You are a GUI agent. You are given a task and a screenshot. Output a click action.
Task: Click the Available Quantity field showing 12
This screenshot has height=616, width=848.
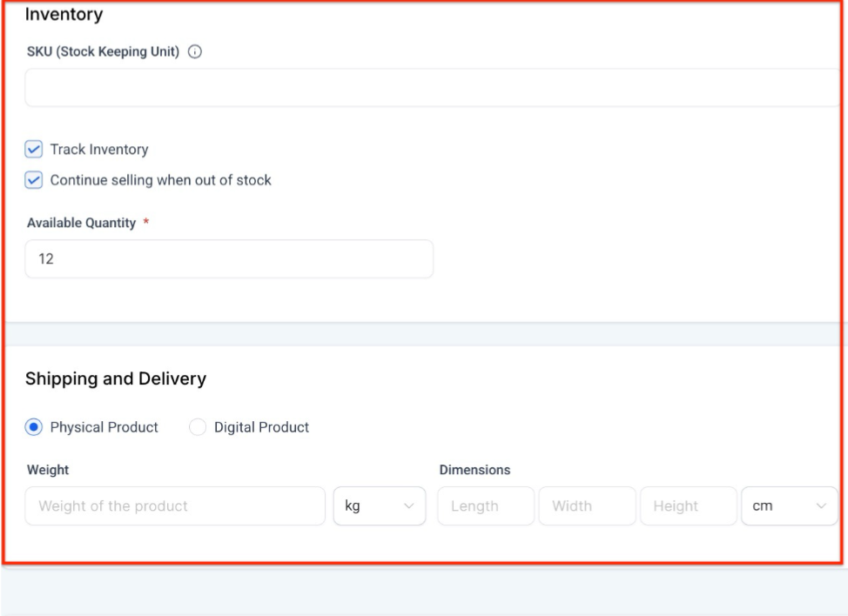click(x=229, y=259)
